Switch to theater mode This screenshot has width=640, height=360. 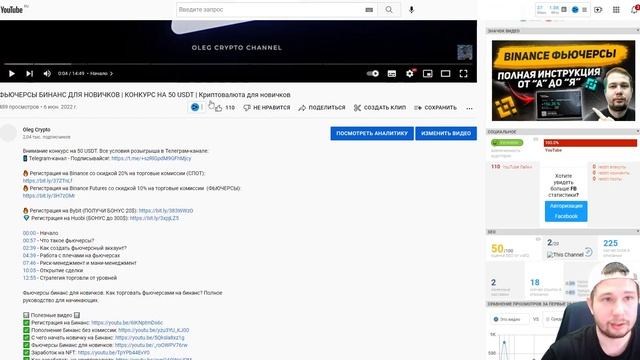coord(445,73)
